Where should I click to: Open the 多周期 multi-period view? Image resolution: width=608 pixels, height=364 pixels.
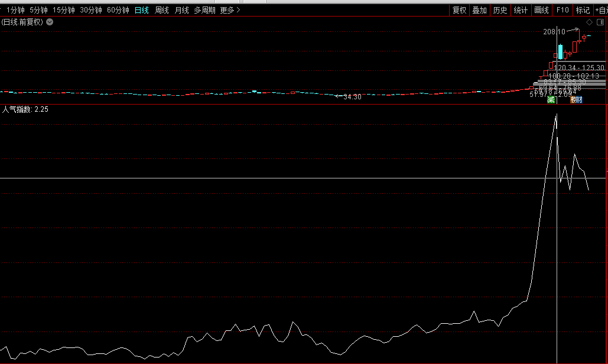(204, 10)
